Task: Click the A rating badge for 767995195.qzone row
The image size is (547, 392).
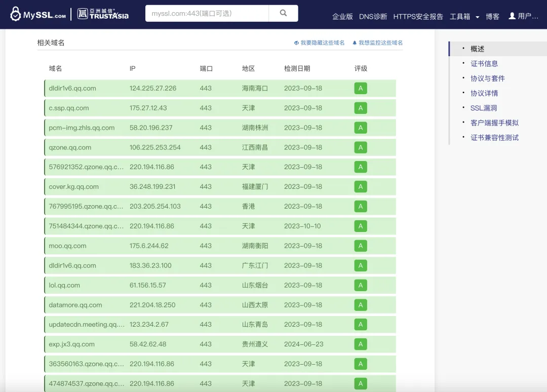Action: click(x=361, y=207)
